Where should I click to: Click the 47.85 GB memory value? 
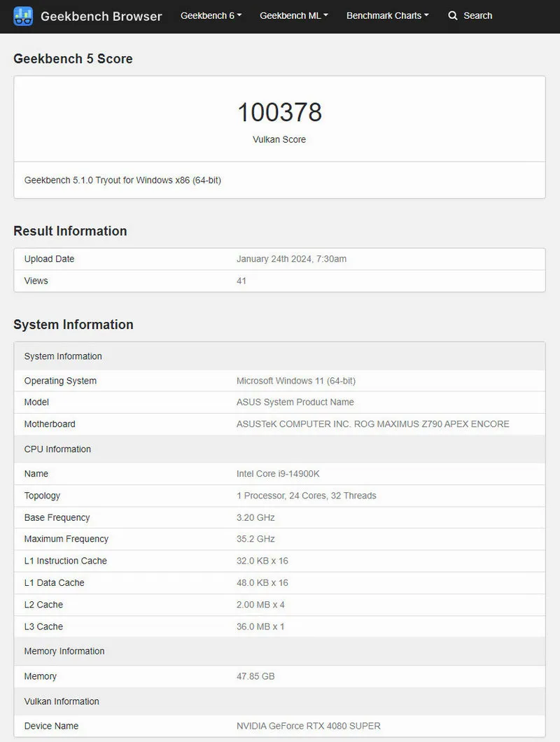coord(255,676)
